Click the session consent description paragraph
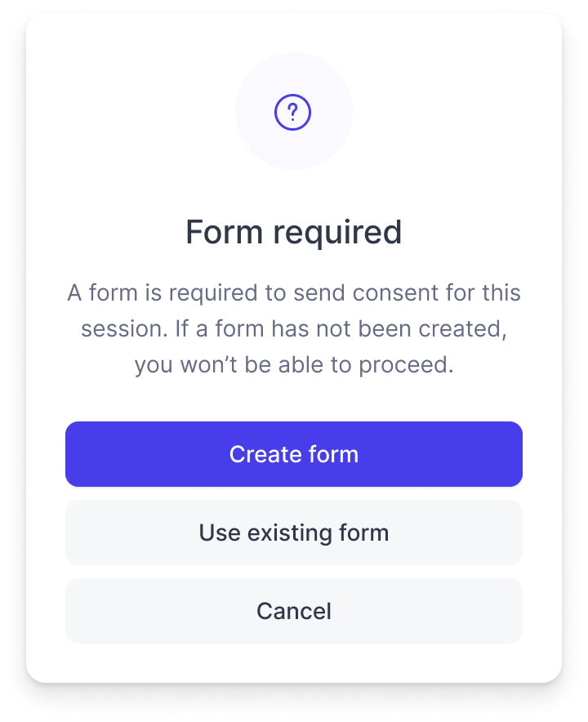This screenshot has height=722, width=588. [294, 328]
